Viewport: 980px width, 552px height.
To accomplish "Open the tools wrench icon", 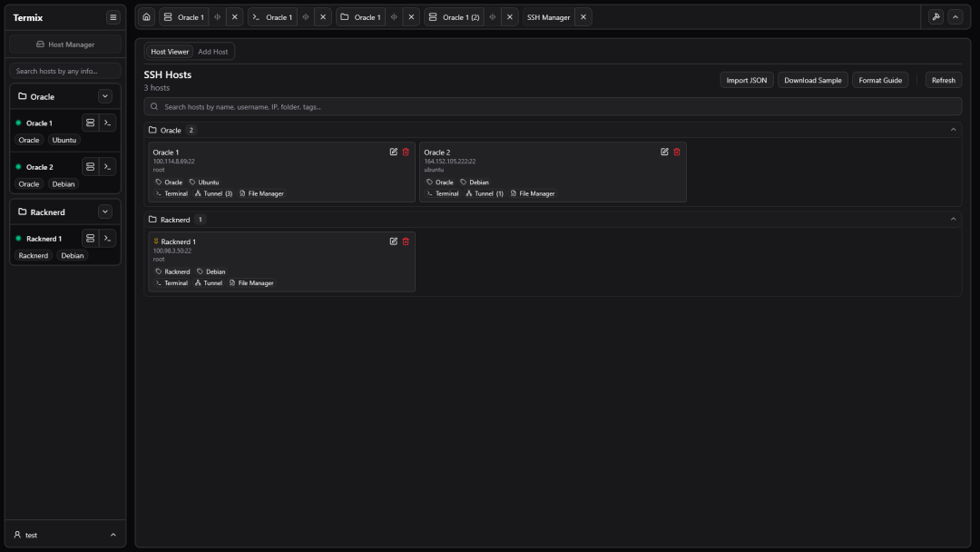I will [936, 17].
